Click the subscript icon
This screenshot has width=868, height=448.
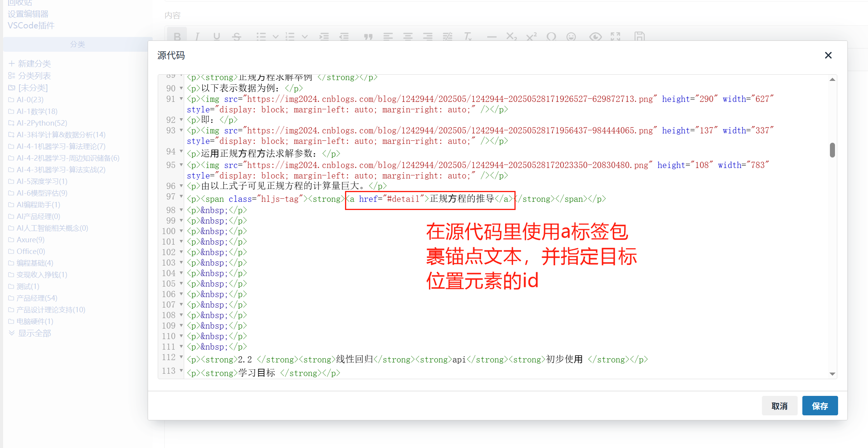[511, 37]
